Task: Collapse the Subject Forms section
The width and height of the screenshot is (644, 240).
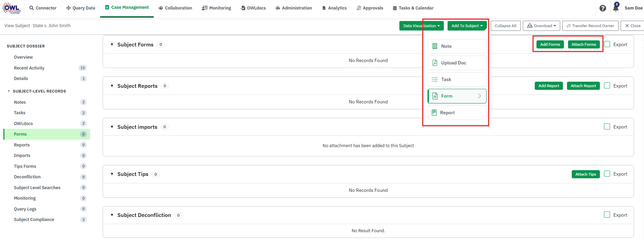Action: coord(112,44)
